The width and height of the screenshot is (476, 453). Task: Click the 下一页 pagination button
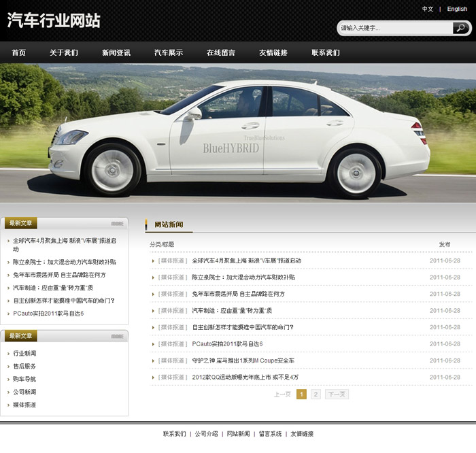coord(337,394)
